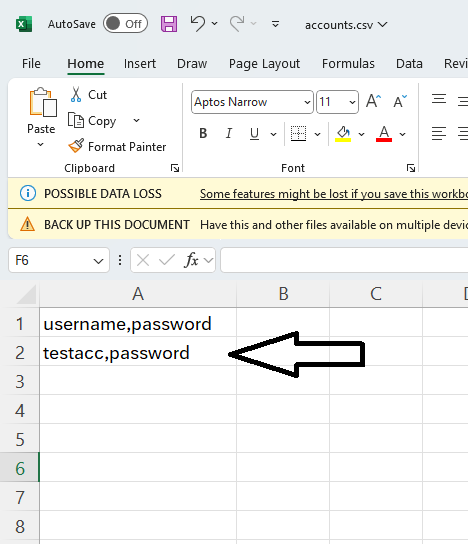Viewport: 468px width, 544px height.
Task: Click the Back Up This Document warning icon
Action: pos(27,224)
